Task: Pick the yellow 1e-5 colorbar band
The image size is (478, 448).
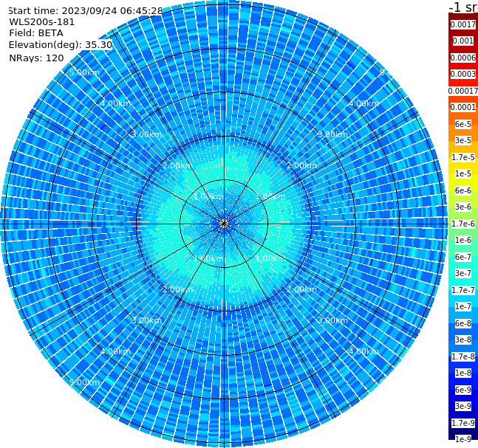Action: (x=463, y=173)
